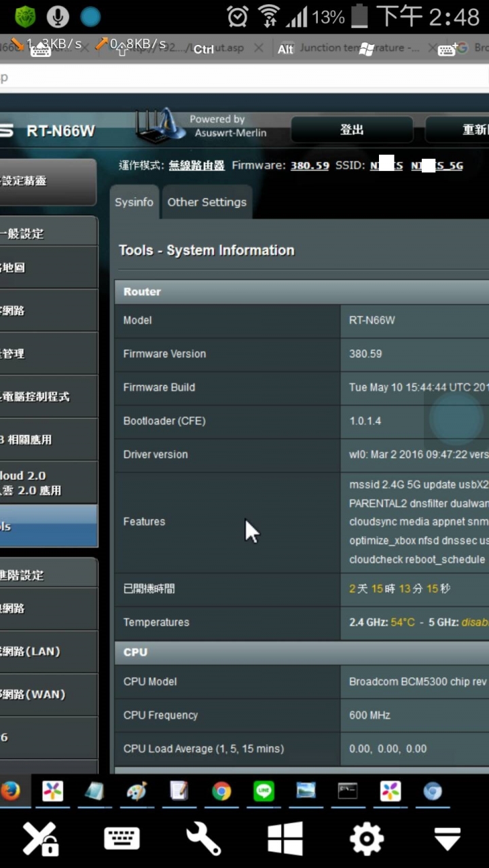Open the command prompt taskbar icon
The width and height of the screenshot is (489, 868).
[x=348, y=791]
